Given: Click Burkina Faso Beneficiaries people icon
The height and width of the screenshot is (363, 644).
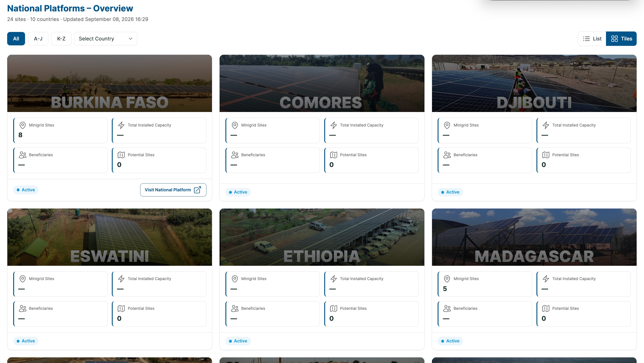Looking at the screenshot, I should click(23, 155).
